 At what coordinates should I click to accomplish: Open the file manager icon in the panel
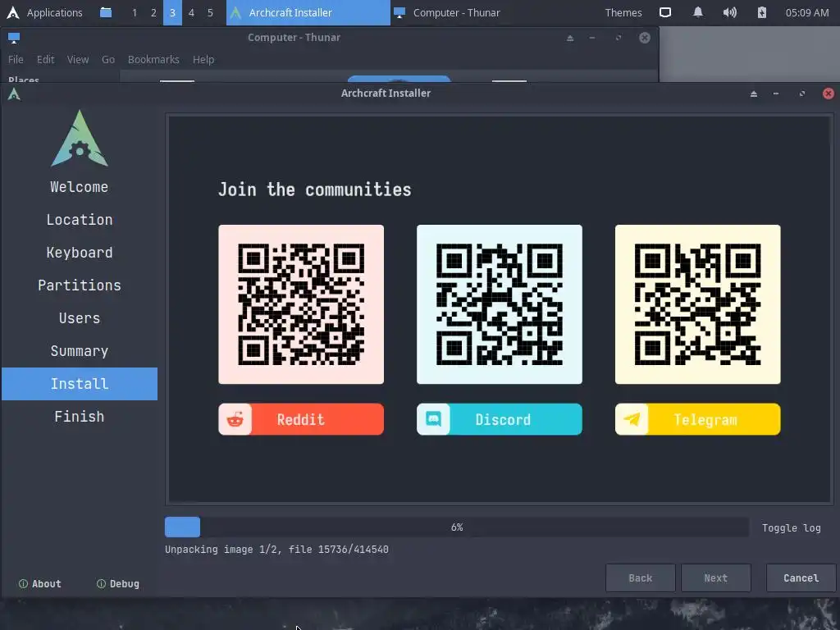click(106, 12)
